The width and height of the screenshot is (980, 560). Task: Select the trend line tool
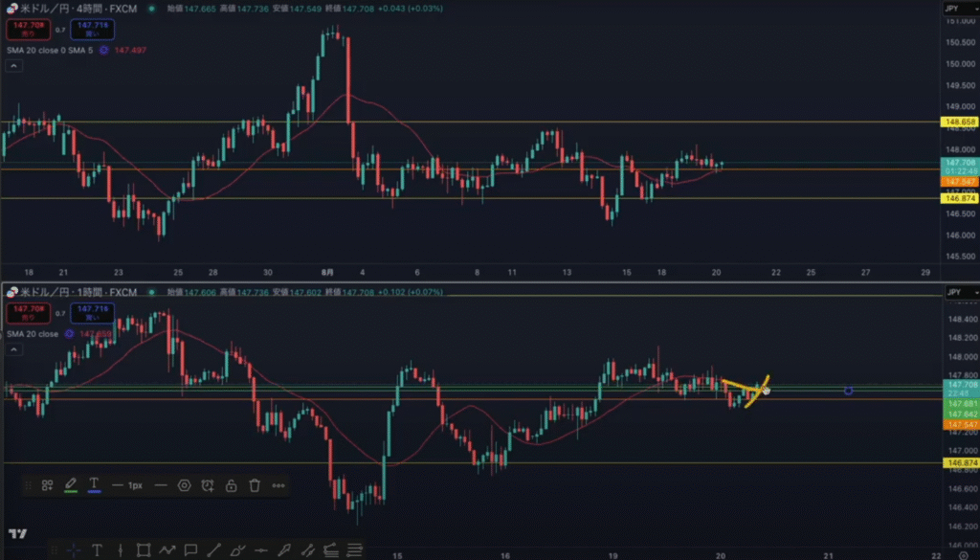point(213,550)
